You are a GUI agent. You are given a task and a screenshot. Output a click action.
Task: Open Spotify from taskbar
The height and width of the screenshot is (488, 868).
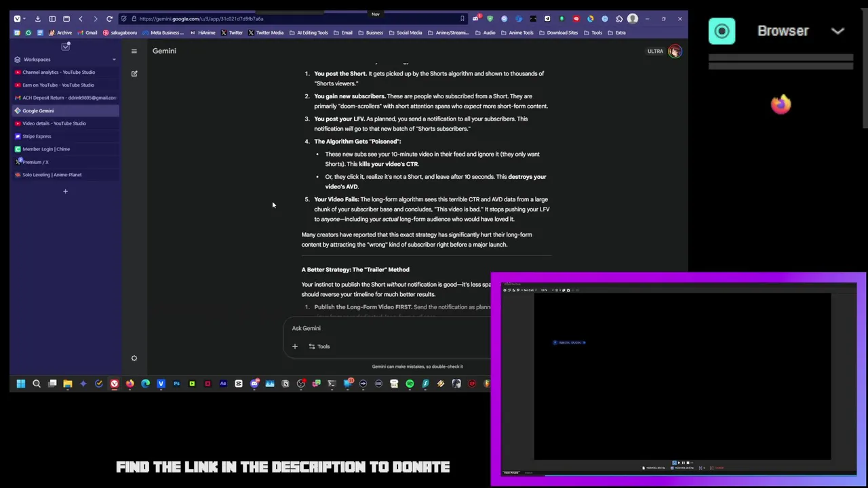(410, 384)
